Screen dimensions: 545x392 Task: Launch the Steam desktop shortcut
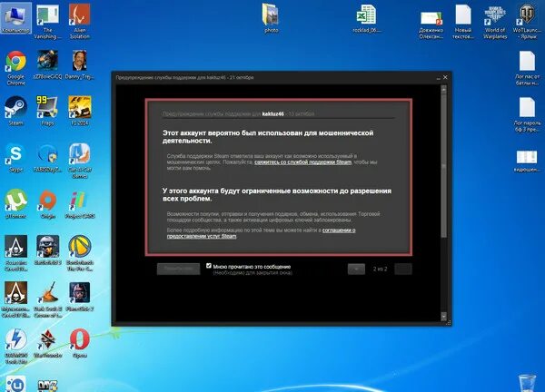[x=16, y=111]
